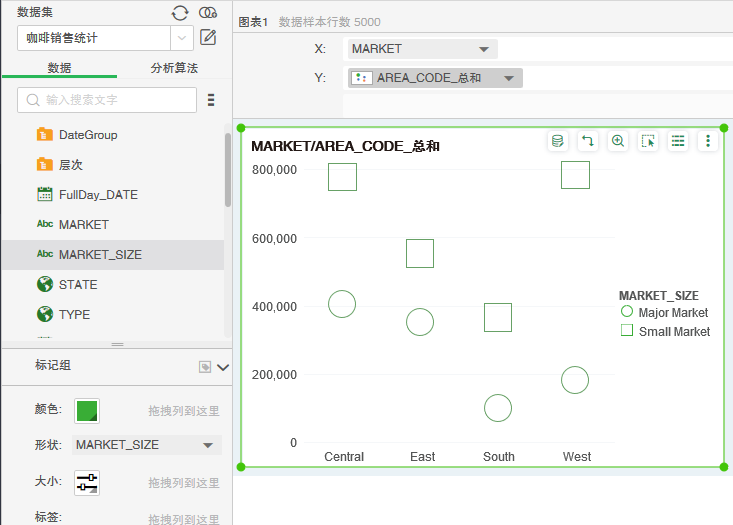Activate the area selection tool icon

click(x=648, y=141)
